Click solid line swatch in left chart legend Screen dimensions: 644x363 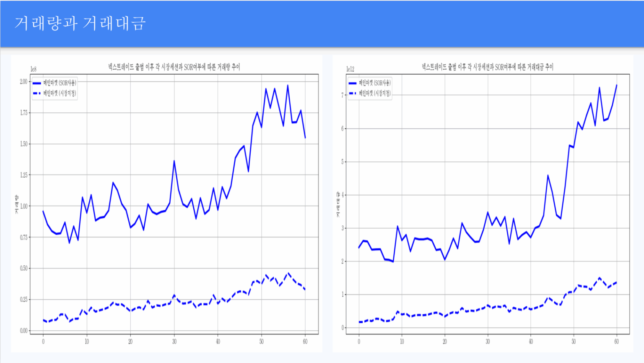click(37, 83)
